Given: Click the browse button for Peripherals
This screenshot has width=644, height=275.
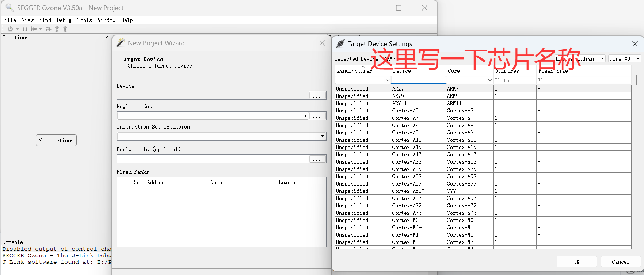Looking at the screenshot, I should point(317,159).
